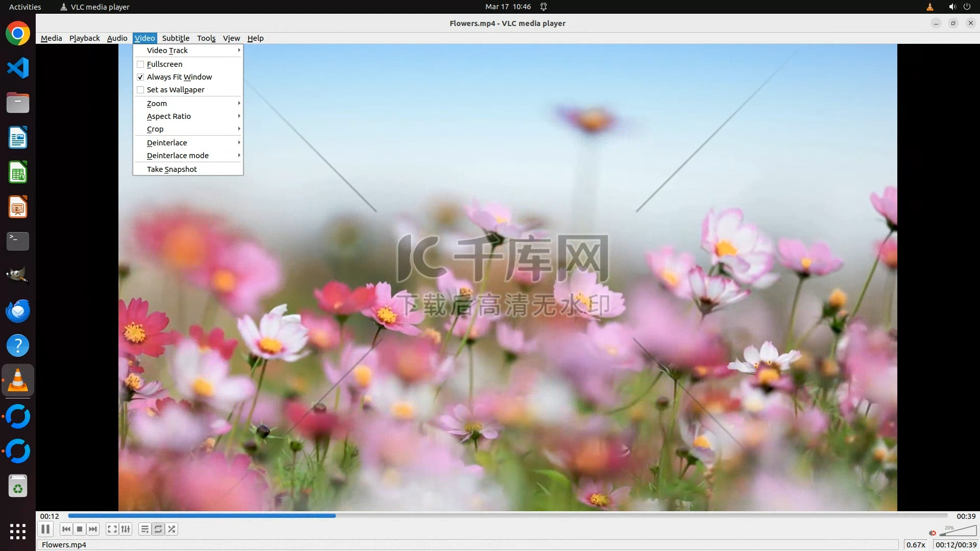Skip to previous media track

click(x=66, y=530)
